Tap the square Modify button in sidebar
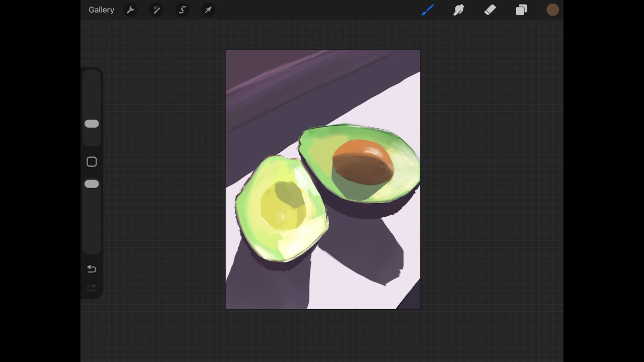This screenshot has height=362, width=644. [92, 162]
